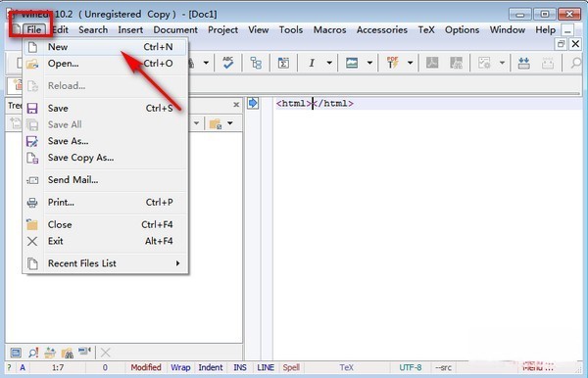The image size is (588, 378).
Task: Open the Edit menu
Action: pos(61,29)
